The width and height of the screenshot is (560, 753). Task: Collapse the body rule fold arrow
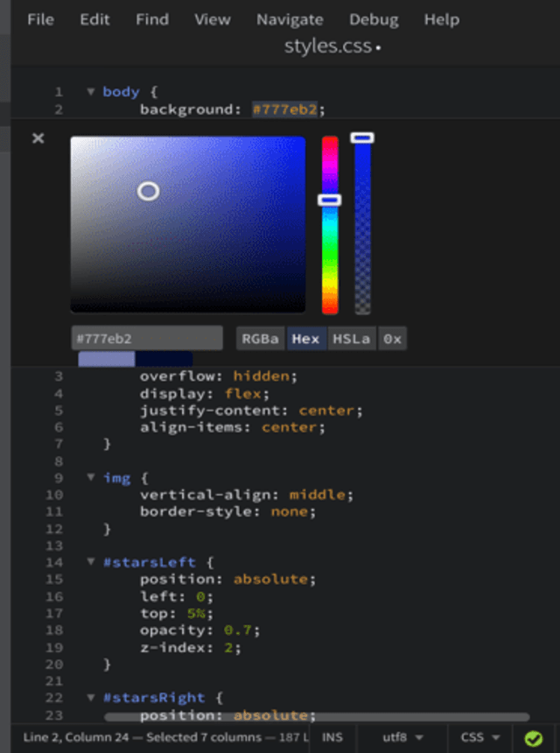90,92
